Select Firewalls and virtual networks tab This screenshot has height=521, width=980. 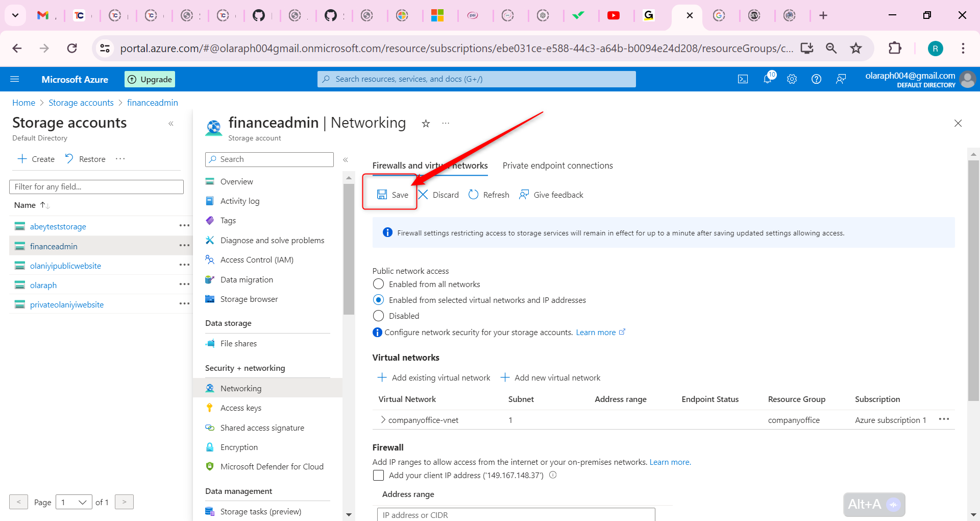[x=430, y=165]
